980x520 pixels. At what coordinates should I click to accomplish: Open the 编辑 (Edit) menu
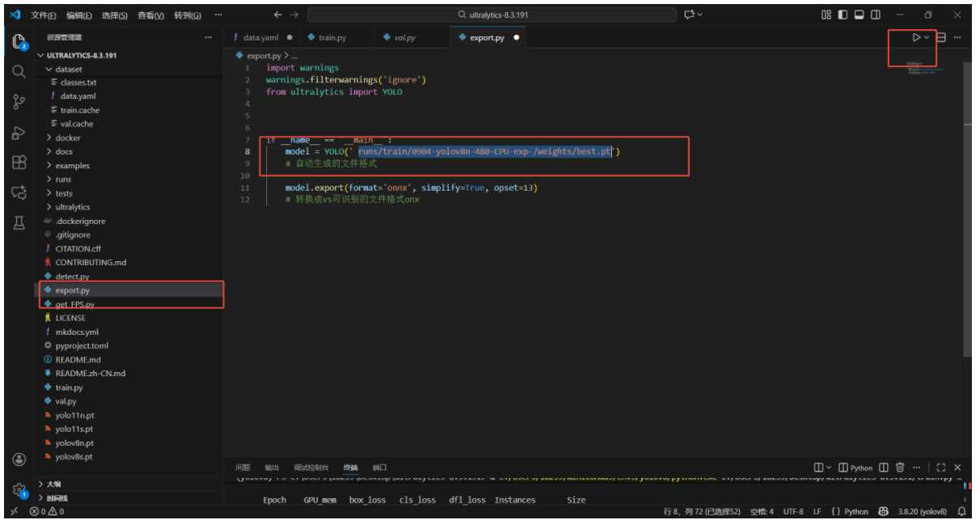(x=78, y=15)
